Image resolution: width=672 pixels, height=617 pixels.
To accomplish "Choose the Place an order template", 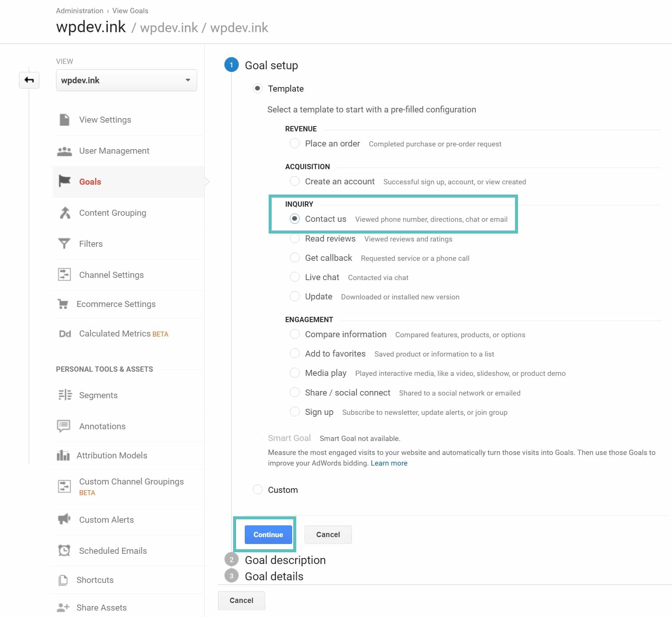I will coord(295,143).
